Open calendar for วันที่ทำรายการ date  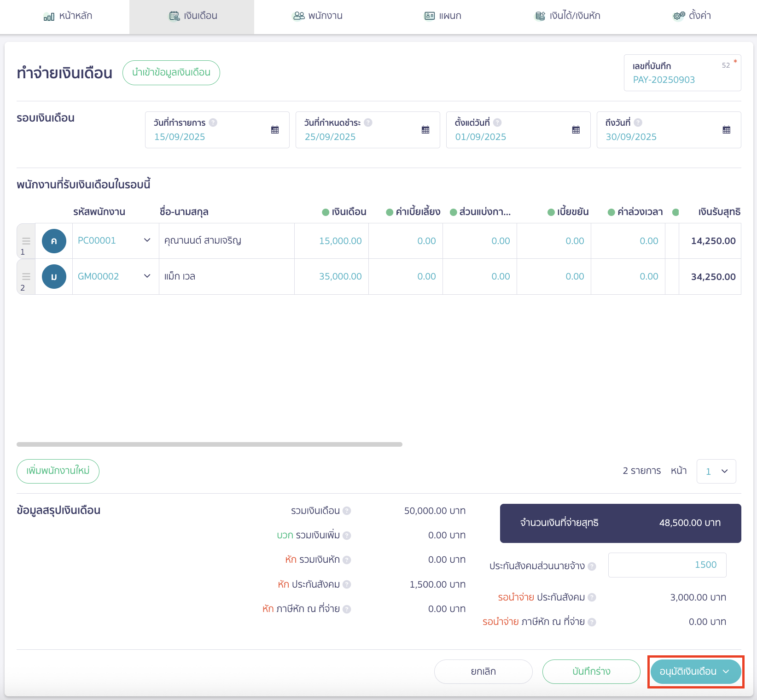pyautogui.click(x=275, y=130)
